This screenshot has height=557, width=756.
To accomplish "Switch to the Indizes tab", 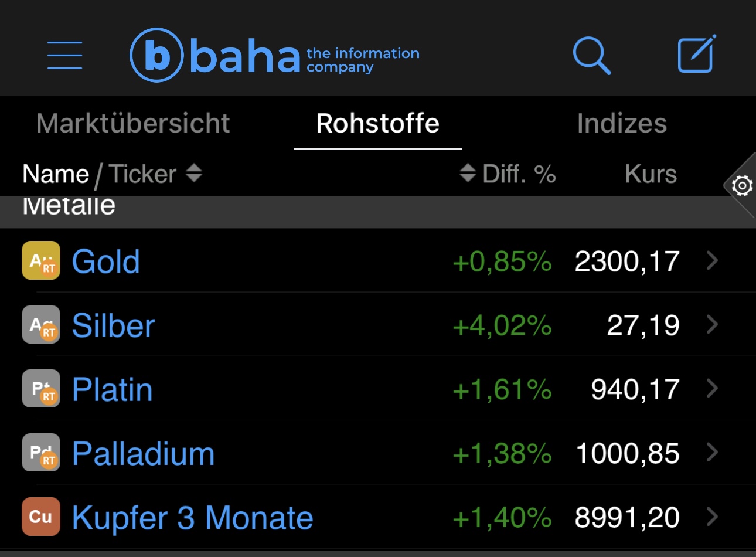I will pos(622,124).
